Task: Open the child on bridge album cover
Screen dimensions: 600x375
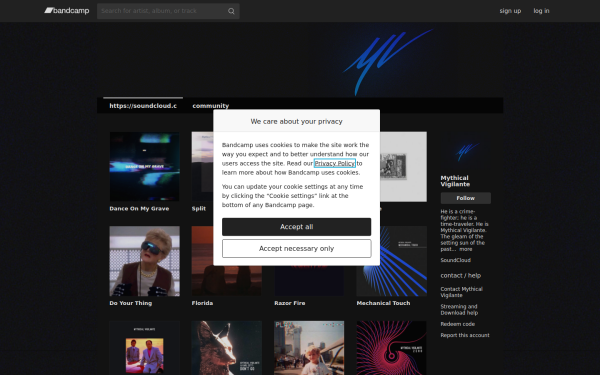Action: tap(309, 348)
